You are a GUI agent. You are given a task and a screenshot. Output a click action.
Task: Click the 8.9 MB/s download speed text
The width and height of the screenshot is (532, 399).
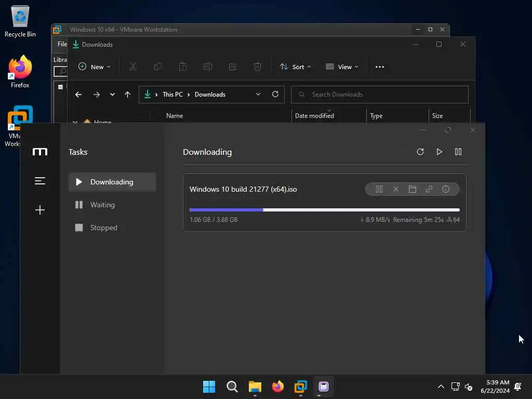pyautogui.click(x=378, y=220)
